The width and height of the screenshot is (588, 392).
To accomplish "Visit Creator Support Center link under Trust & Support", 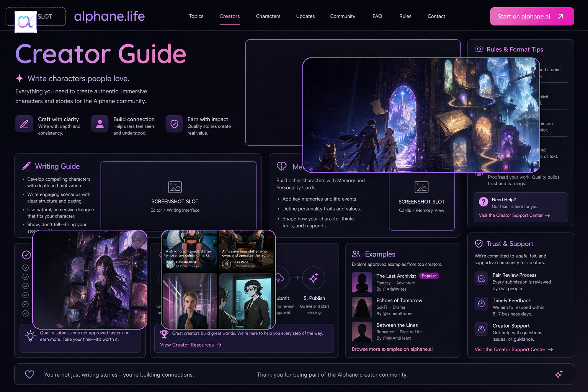I will [514, 350].
